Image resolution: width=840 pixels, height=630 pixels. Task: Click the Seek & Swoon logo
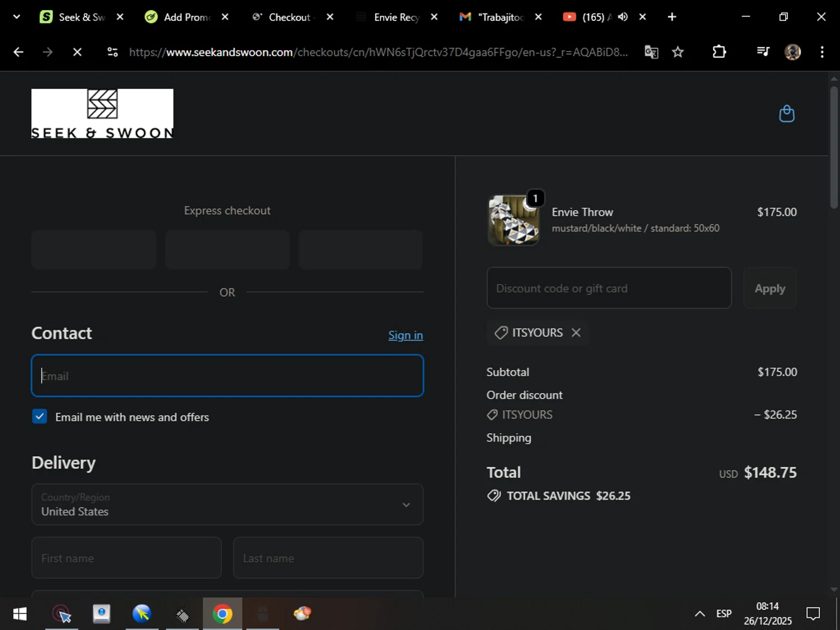102,114
